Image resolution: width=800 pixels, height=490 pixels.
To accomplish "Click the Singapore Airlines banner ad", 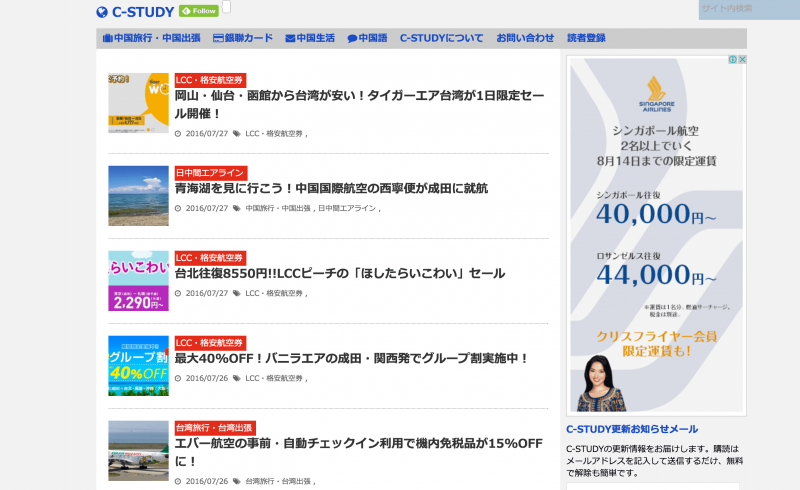I will (657, 236).
